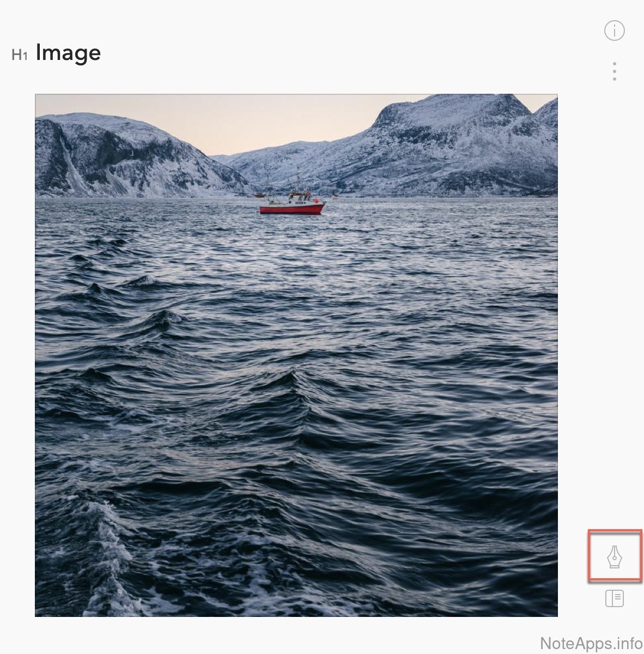This screenshot has height=654, width=644.
Task: Open the NoteApps.info watermark link
Action: [x=591, y=643]
